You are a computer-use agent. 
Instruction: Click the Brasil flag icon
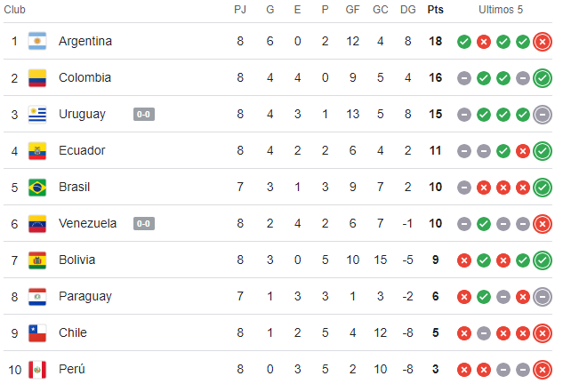tap(36, 187)
